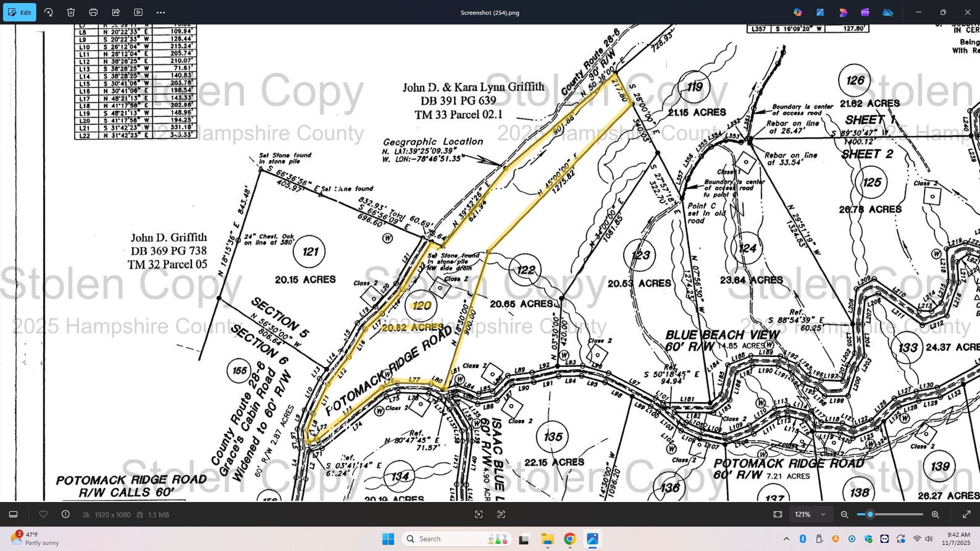Screen dimensions: 980x551
Task: Print the image via the printer icon
Action: pyautogui.click(x=93, y=12)
